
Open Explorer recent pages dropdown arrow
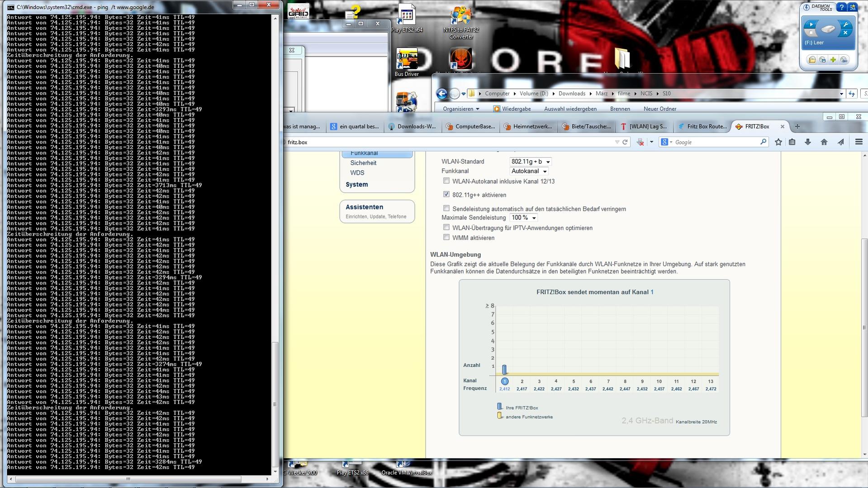coord(464,94)
